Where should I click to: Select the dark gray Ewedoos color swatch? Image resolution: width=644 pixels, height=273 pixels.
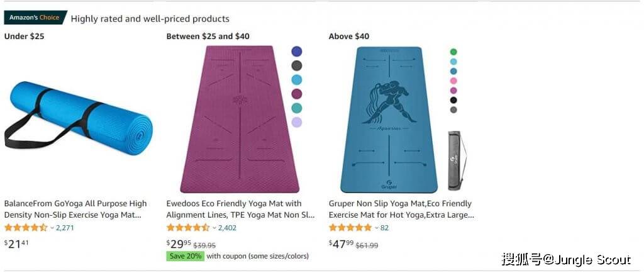(x=297, y=65)
